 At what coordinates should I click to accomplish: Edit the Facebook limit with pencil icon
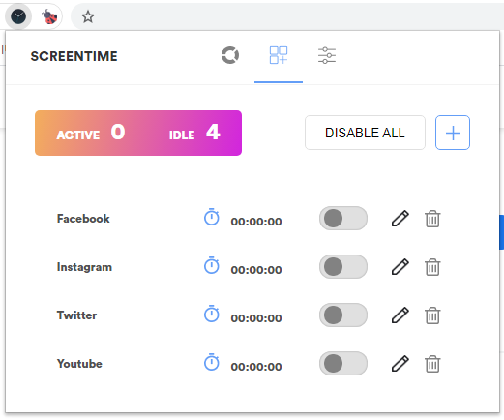(x=400, y=219)
